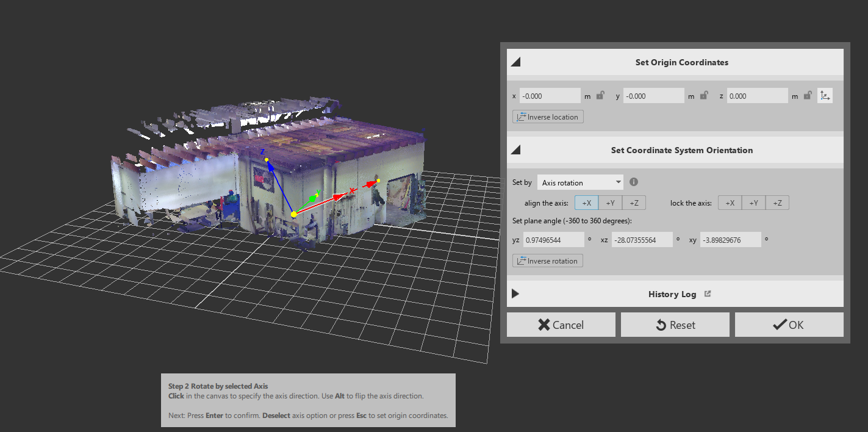The image size is (868, 432).
Task: Toggle the lock icon for z coordinate
Action: coord(808,95)
